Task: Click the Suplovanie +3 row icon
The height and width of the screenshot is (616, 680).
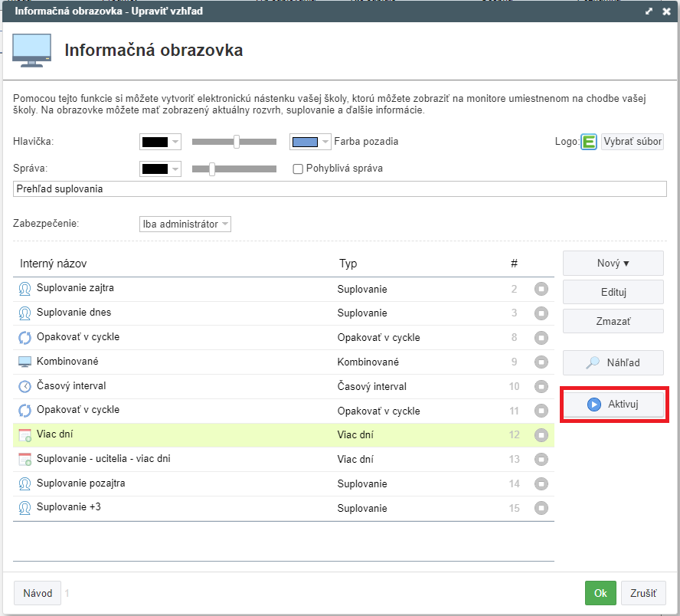Action: (x=25, y=507)
